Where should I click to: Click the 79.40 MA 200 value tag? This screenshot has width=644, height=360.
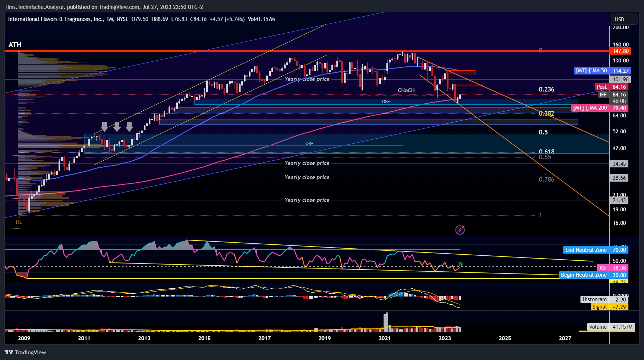pyautogui.click(x=619, y=108)
